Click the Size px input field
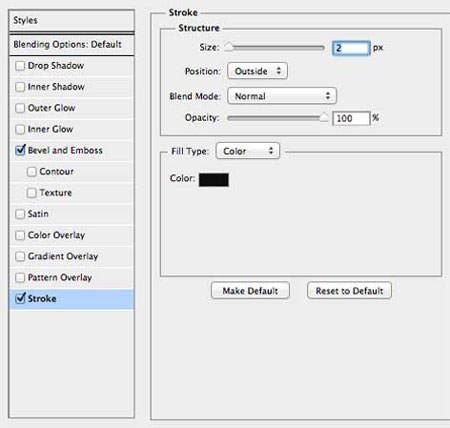The image size is (450, 428). pos(351,48)
